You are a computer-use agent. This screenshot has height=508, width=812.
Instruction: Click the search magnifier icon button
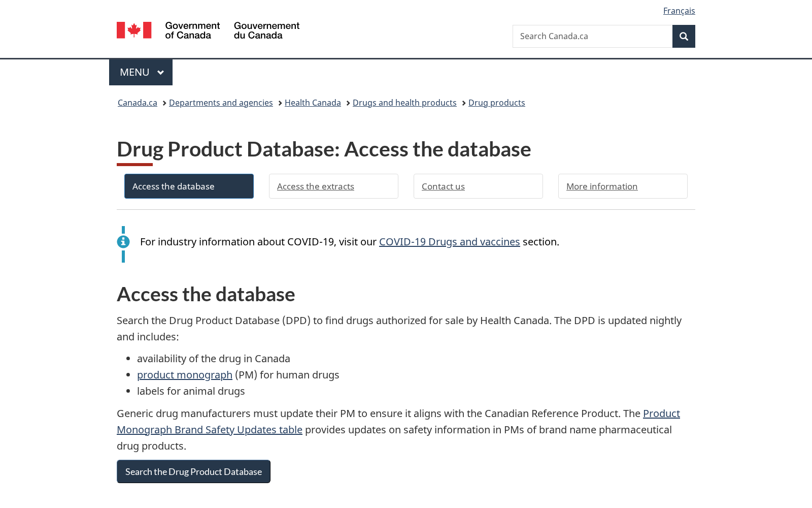pyautogui.click(x=684, y=36)
